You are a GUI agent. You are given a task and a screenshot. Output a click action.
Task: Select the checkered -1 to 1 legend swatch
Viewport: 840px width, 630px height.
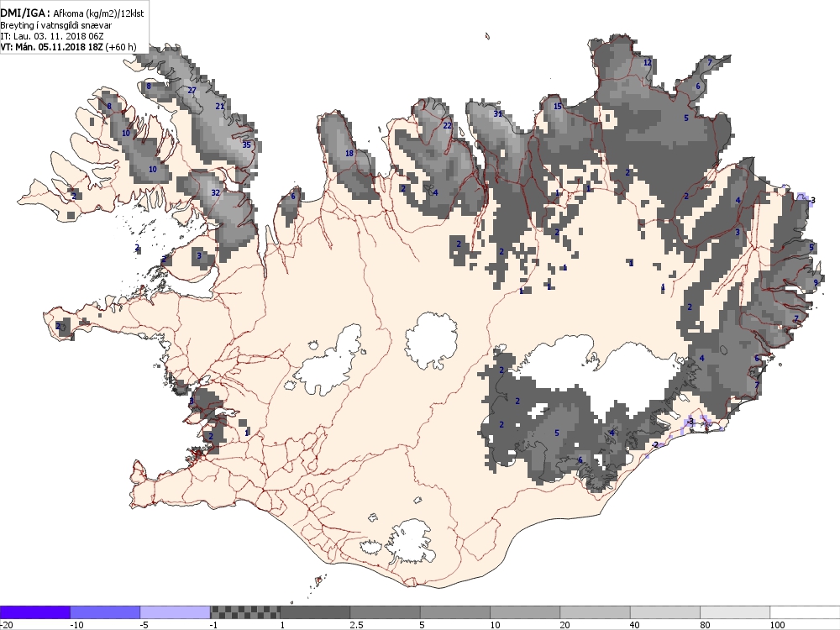244,612
